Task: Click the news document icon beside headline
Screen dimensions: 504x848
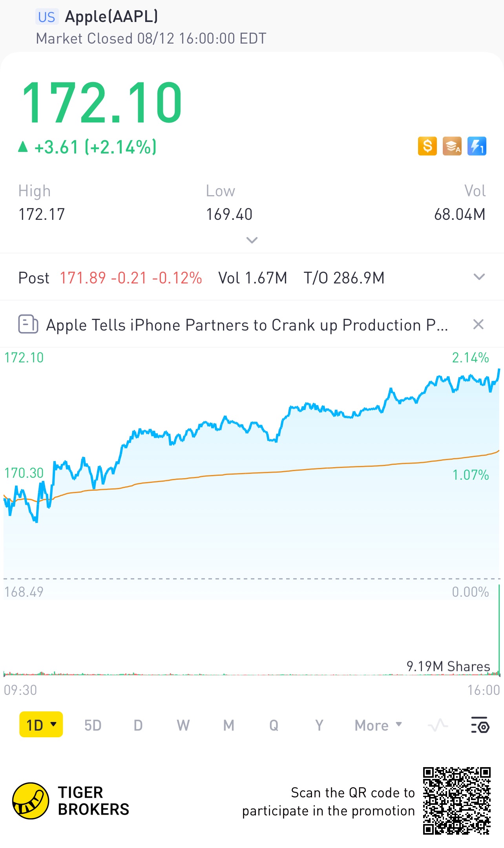Action: (28, 324)
